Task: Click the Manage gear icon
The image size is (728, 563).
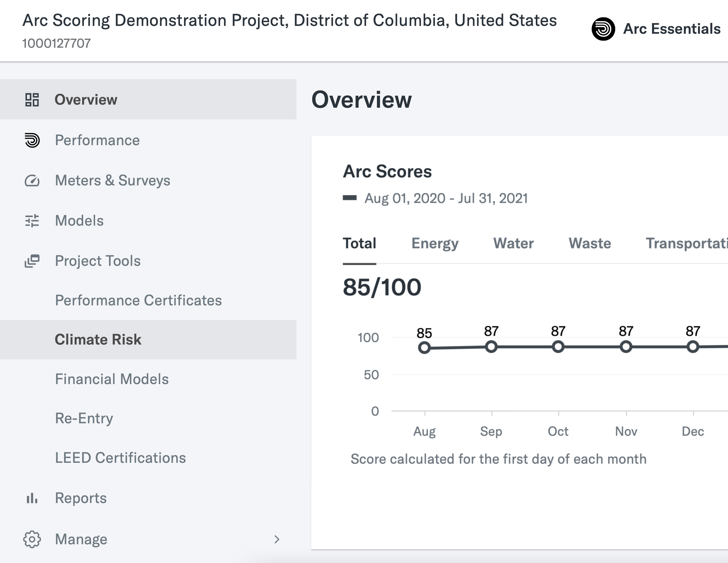Action: point(32,539)
